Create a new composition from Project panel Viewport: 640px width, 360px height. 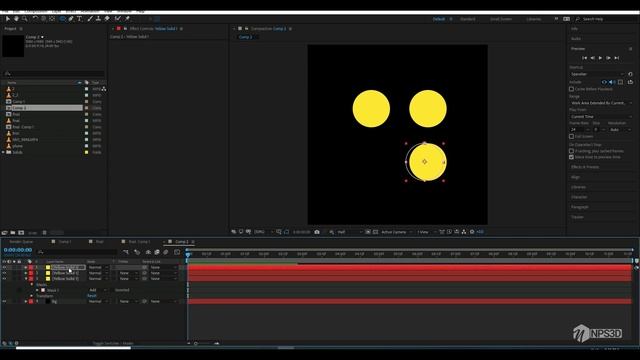[x=21, y=233]
